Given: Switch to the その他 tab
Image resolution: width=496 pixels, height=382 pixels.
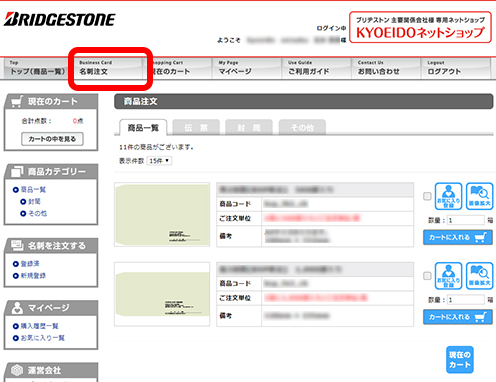Looking at the screenshot, I should [x=302, y=128].
